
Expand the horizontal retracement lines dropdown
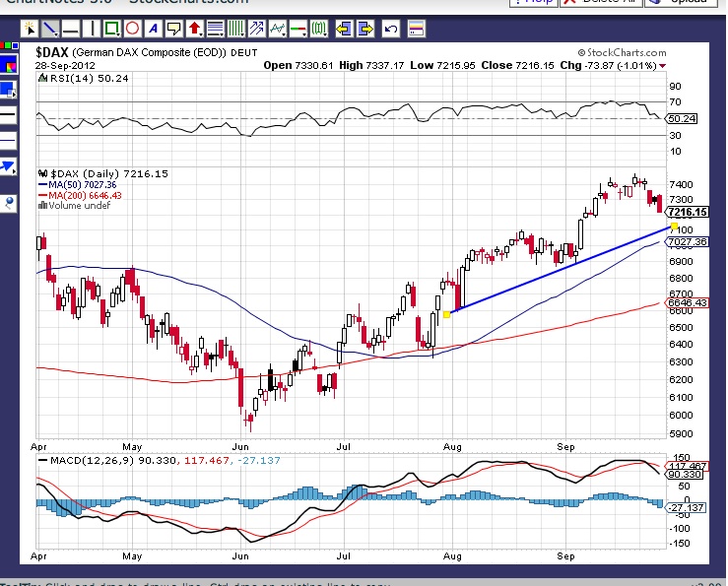coord(222,34)
